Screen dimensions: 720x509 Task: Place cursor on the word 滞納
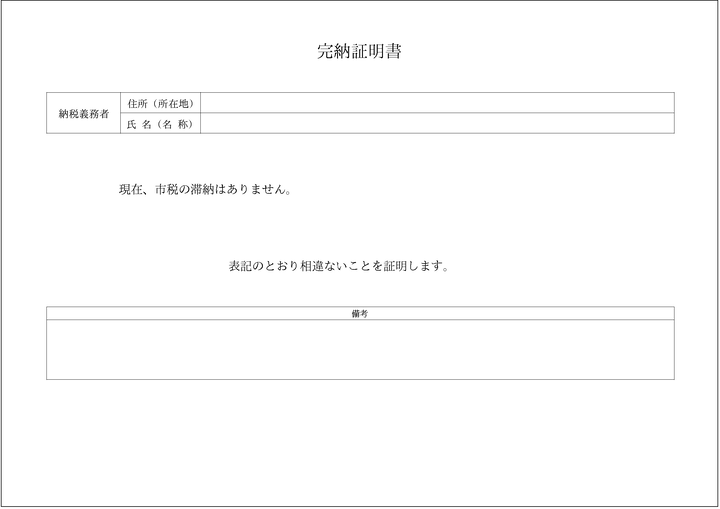(204, 189)
